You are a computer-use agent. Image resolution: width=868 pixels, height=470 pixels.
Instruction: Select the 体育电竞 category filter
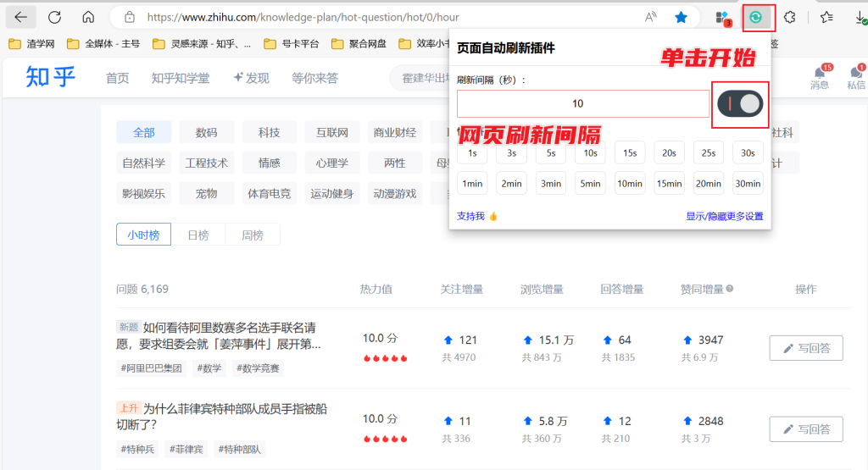point(269,194)
